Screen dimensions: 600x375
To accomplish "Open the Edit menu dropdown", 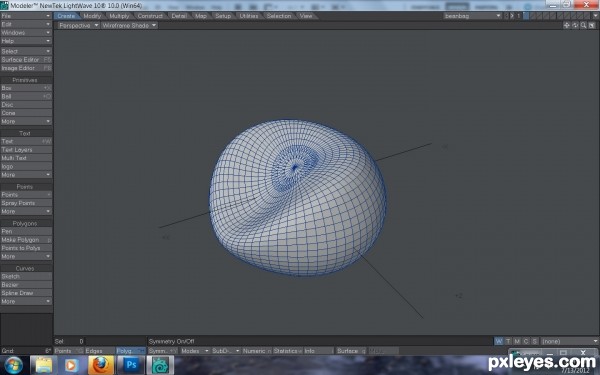I will 26,24.
